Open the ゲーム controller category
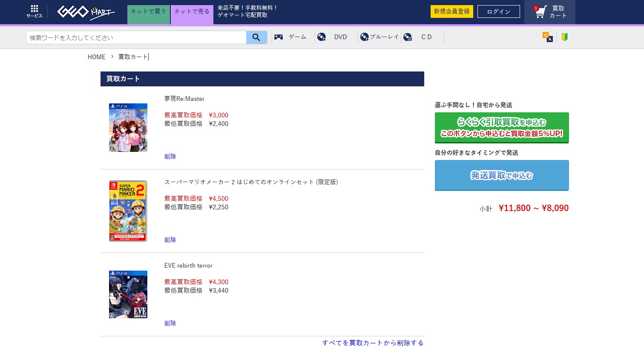Viewport: 644px width, 354px height. [x=290, y=37]
